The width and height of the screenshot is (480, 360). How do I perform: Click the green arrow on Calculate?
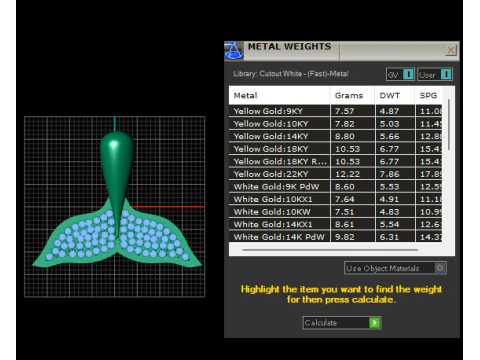click(x=374, y=323)
